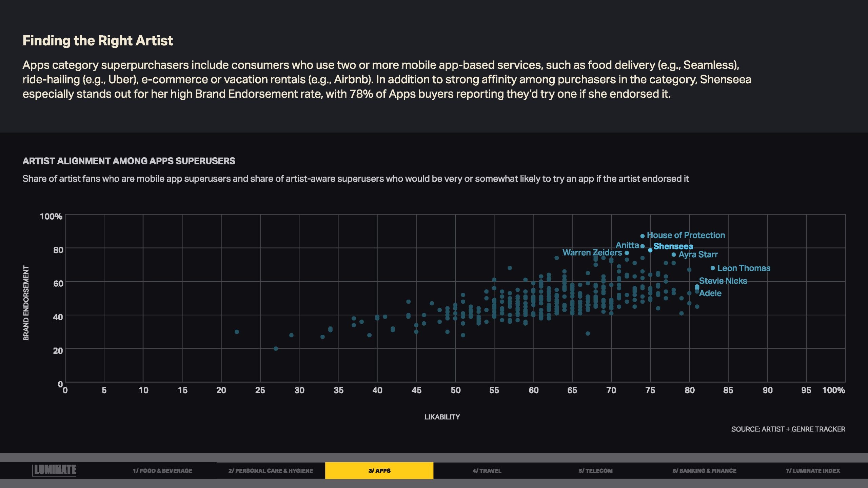Click the 'Finding the Right Artist' slide title
Viewport: 868px width, 488px height.
pos(98,41)
